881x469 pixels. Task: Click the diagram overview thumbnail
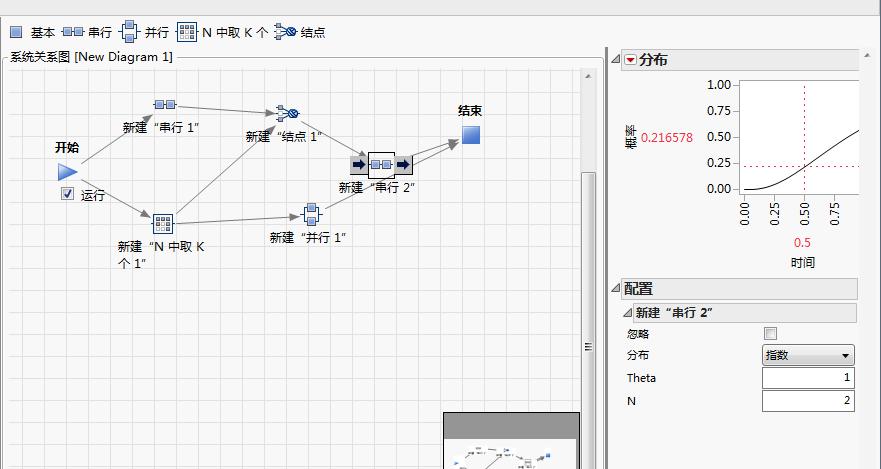pyautogui.click(x=511, y=440)
